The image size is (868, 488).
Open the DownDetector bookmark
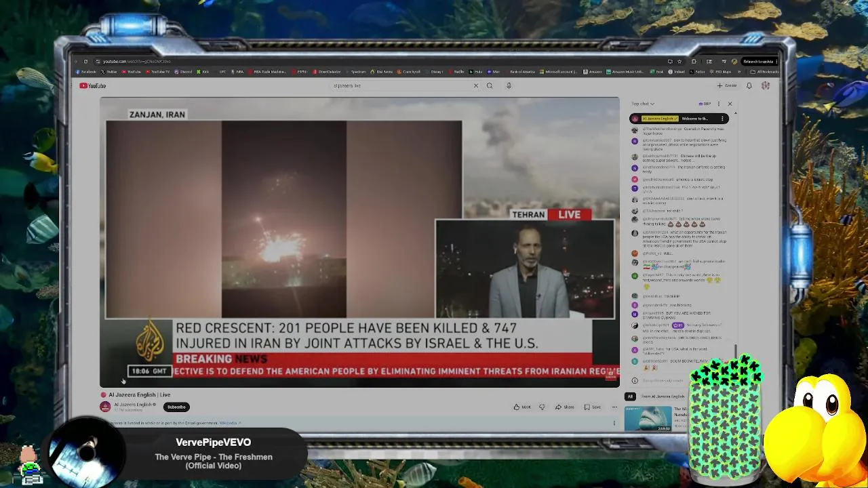click(x=327, y=72)
